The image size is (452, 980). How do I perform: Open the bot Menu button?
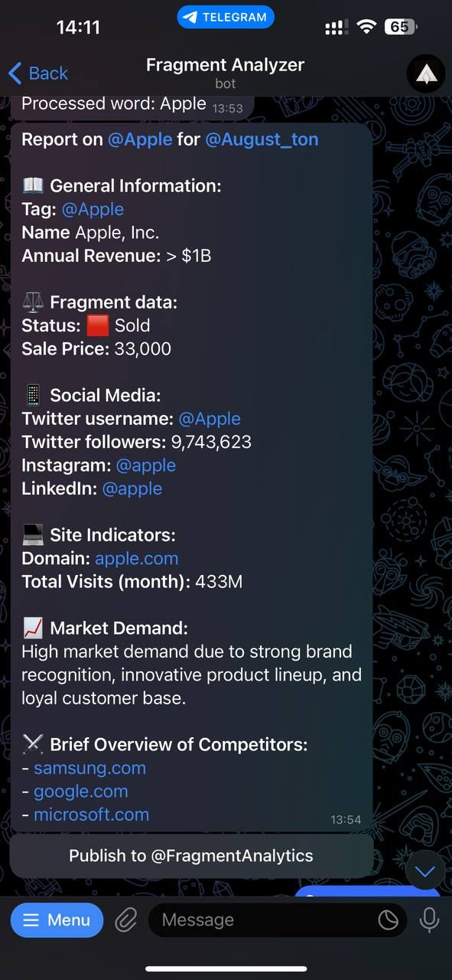57,920
